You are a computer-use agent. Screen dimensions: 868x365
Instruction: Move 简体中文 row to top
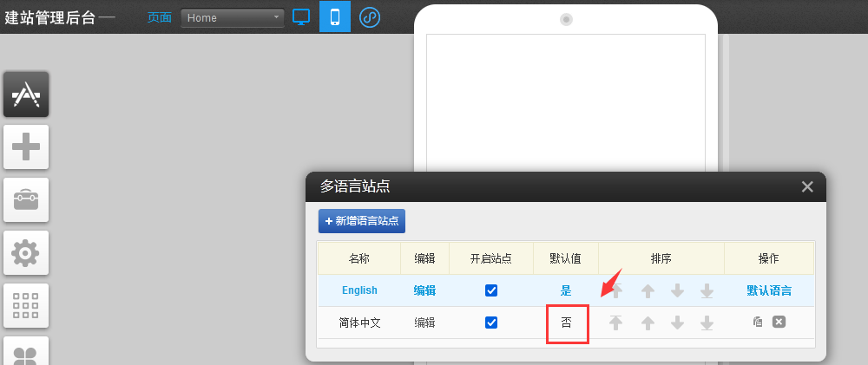tap(615, 323)
